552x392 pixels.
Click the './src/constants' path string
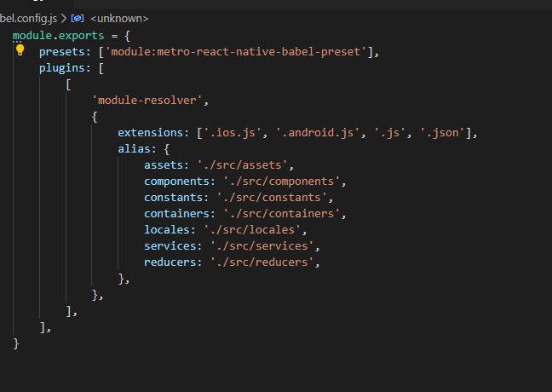tap(272, 198)
